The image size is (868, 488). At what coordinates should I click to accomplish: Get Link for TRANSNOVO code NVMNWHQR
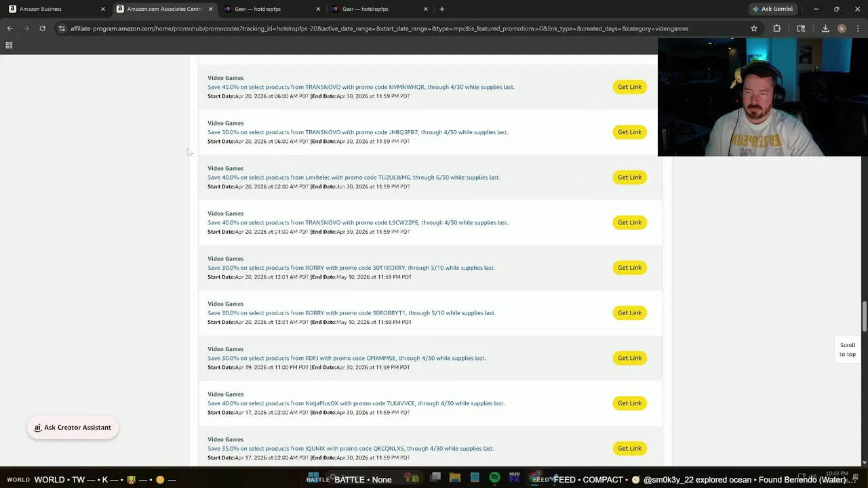pos(629,87)
